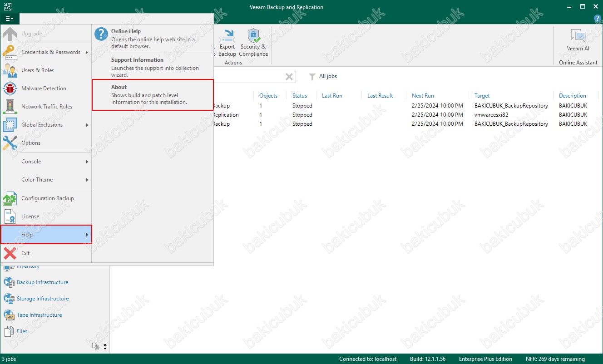Sort by the Objects column header
Viewport: 603px width, 364px height.
(x=268, y=96)
